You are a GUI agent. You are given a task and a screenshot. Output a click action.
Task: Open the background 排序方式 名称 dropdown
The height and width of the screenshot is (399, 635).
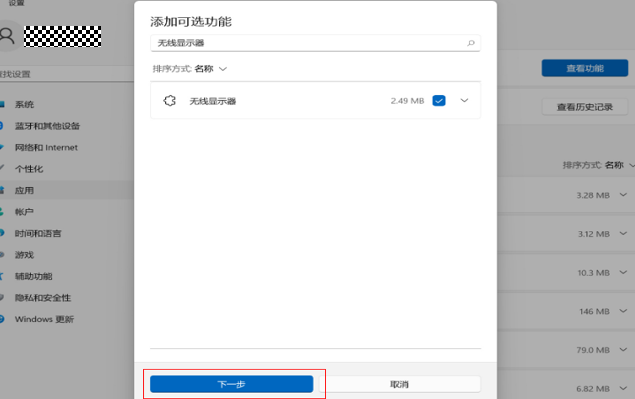(598, 165)
